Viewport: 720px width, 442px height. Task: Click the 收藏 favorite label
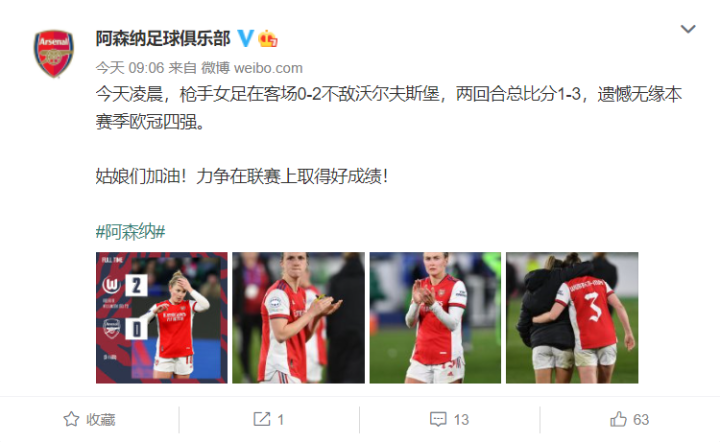pyautogui.click(x=101, y=420)
